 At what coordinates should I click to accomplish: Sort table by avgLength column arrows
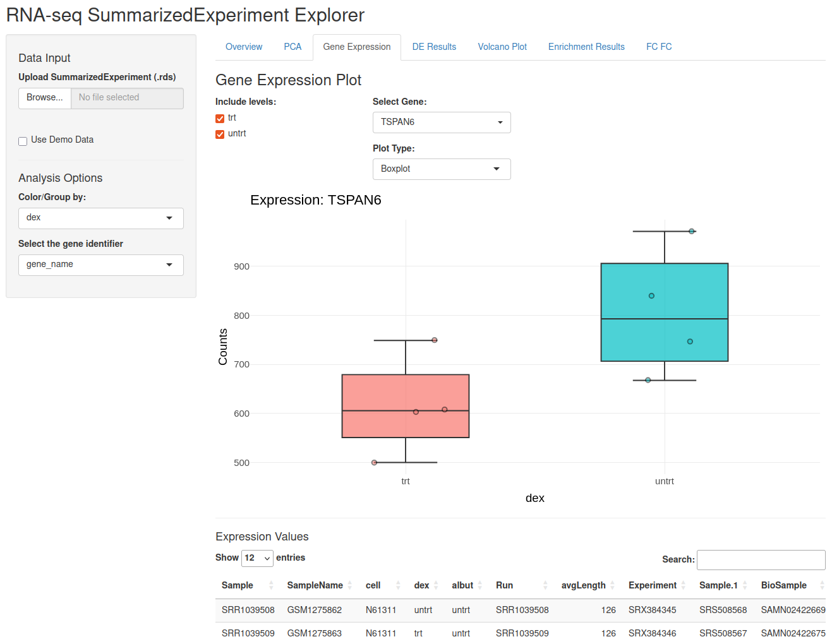point(612,585)
